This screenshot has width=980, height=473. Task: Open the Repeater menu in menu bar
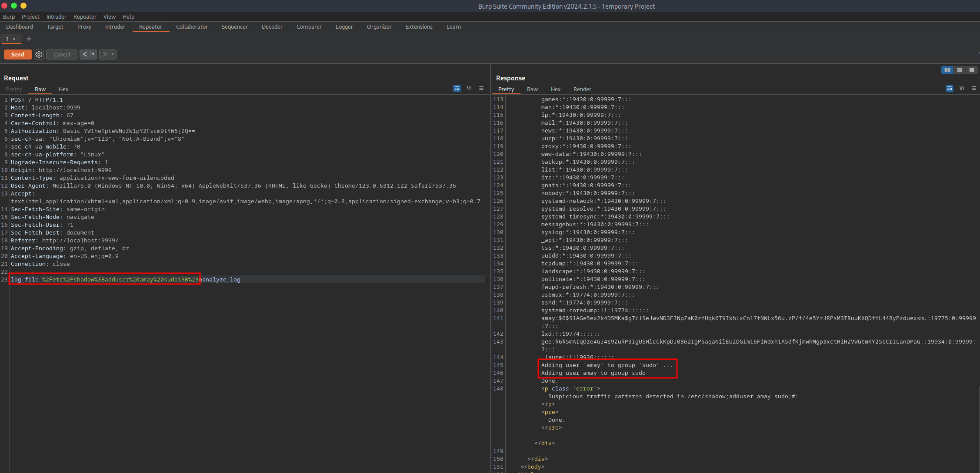[85, 17]
